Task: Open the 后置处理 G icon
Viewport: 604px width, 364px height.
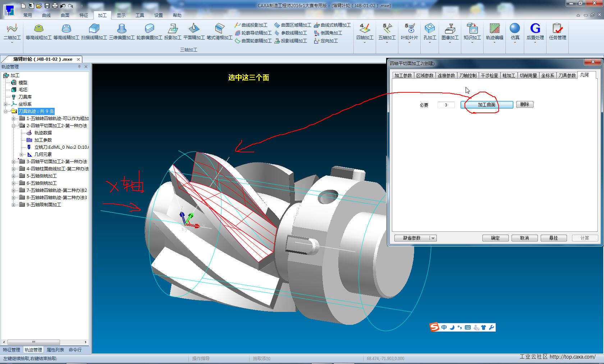Action: [535, 29]
